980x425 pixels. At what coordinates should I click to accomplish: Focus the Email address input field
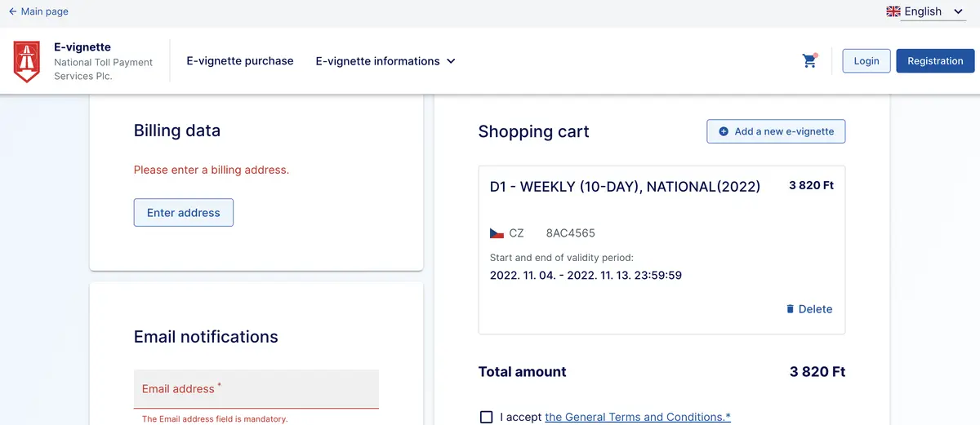[256, 389]
